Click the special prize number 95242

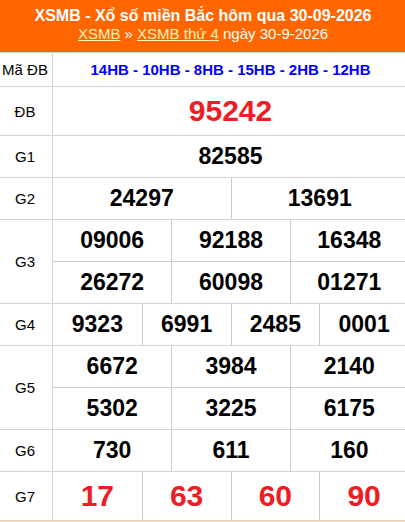230,111
